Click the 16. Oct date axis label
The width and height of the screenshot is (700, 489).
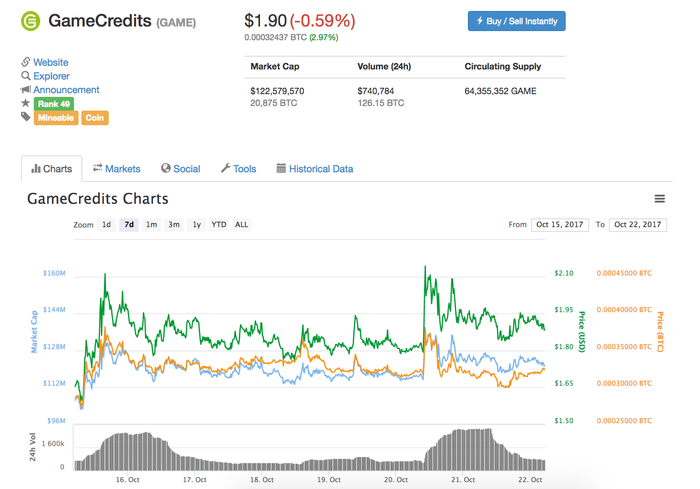point(128,480)
